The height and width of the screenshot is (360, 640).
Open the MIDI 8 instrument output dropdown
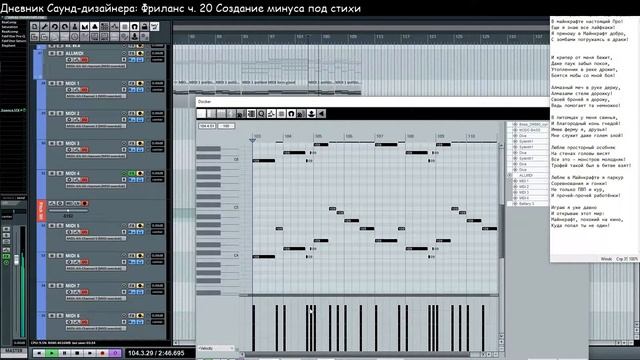(x=96, y=328)
